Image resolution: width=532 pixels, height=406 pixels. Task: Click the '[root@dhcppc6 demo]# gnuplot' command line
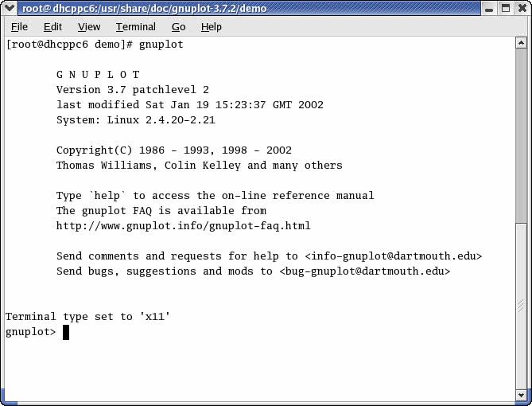point(95,45)
